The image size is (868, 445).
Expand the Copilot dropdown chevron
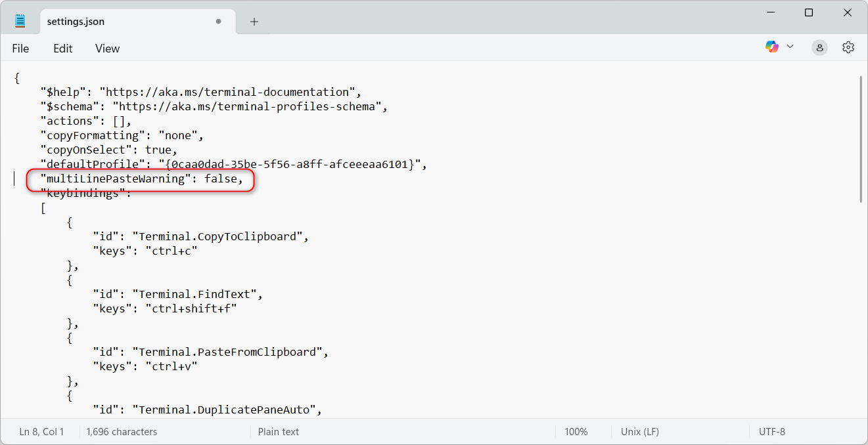[x=790, y=47]
